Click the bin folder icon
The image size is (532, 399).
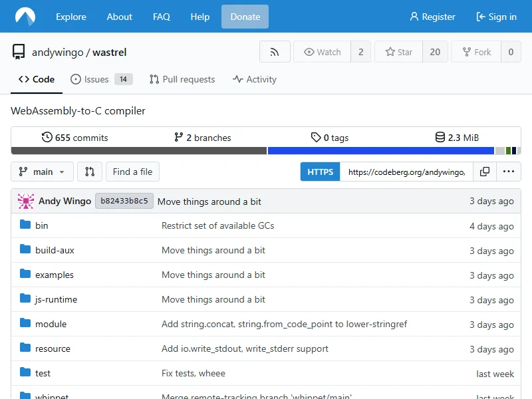pos(25,225)
